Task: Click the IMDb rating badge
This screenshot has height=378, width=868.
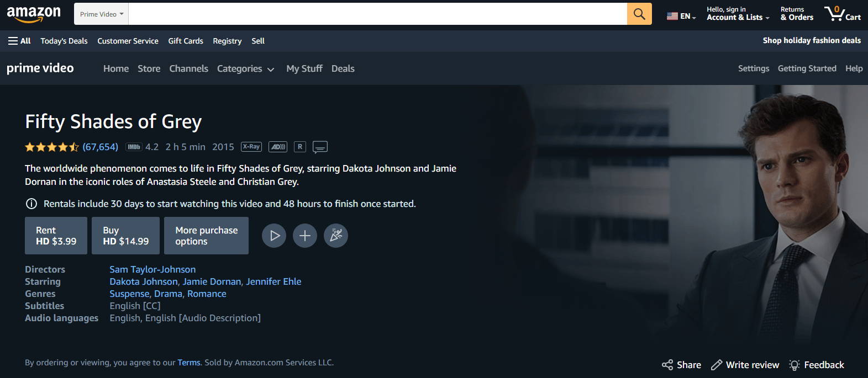Action: pos(134,147)
